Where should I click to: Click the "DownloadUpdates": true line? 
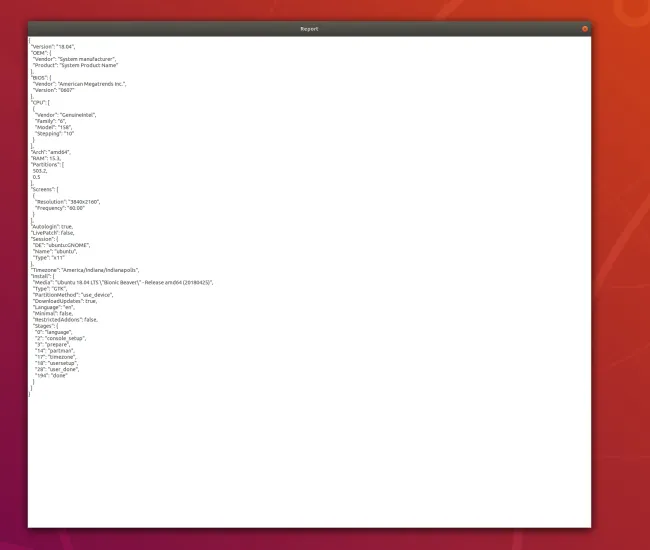click(65, 302)
